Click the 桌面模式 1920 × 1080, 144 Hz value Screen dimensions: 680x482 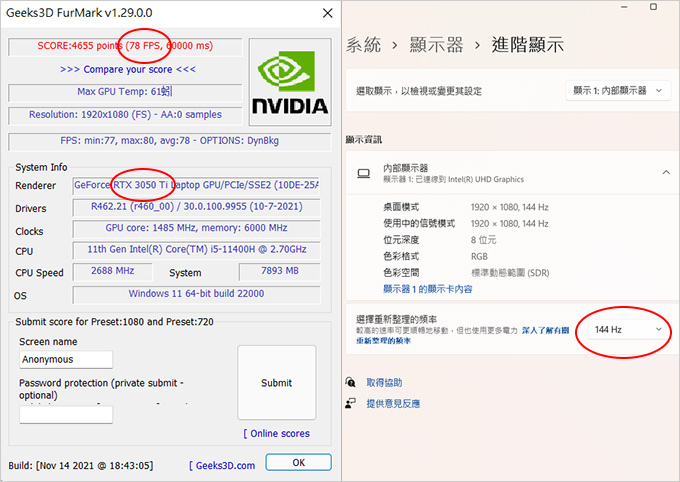click(x=510, y=207)
